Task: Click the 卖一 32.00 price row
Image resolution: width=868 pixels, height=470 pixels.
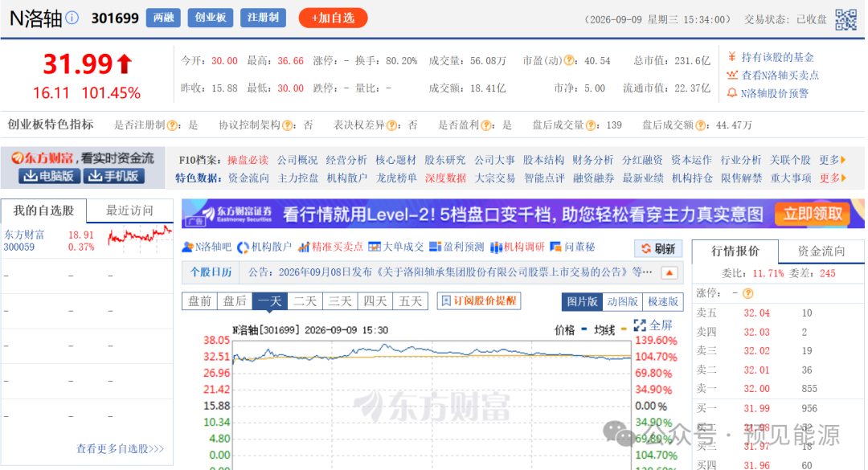Action: [778, 389]
